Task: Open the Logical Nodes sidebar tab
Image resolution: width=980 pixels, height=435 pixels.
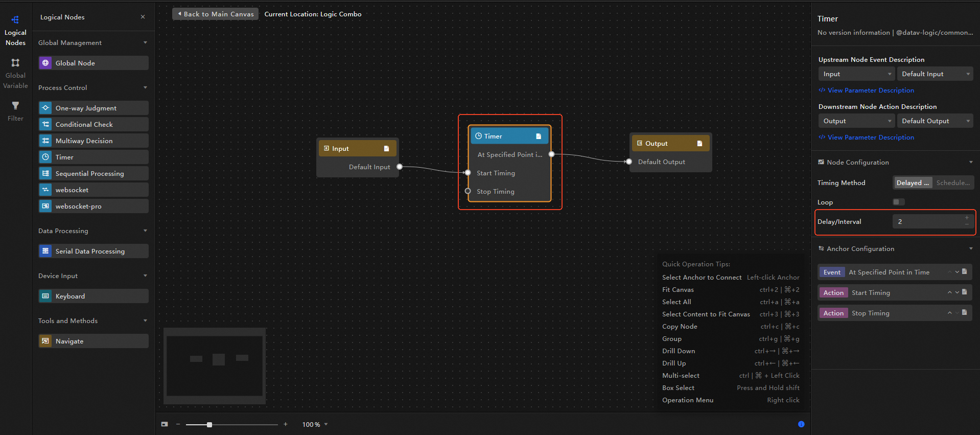Action: (15, 31)
